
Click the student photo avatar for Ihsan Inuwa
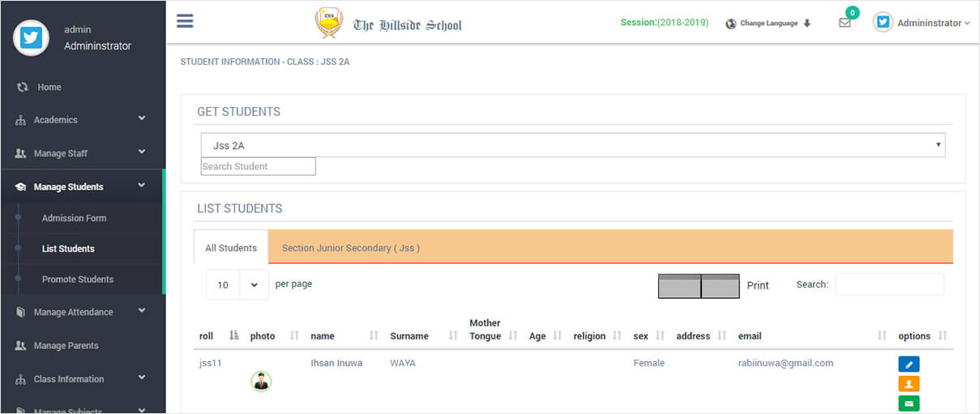pos(261,381)
